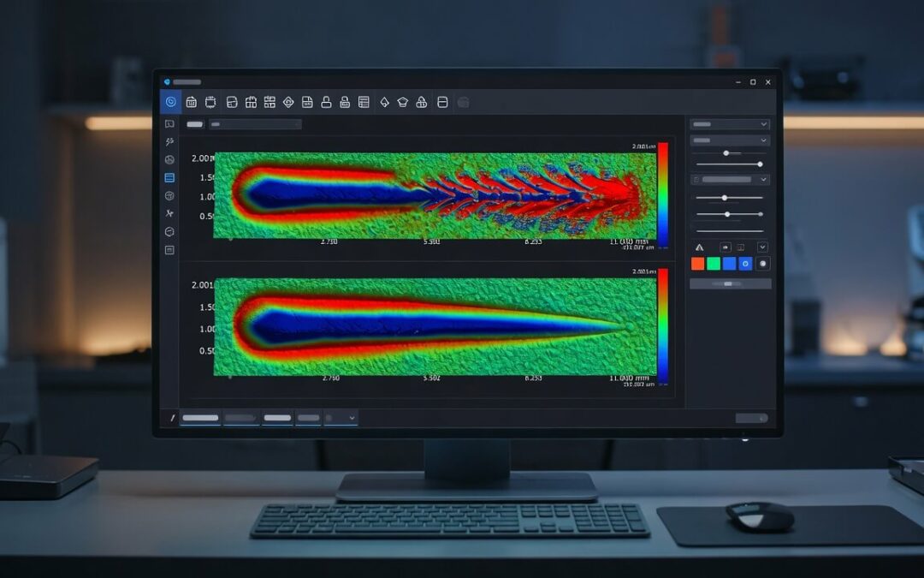The image size is (924, 578).
Task: Open the table list icon in toolbar
Action: [x=364, y=102]
